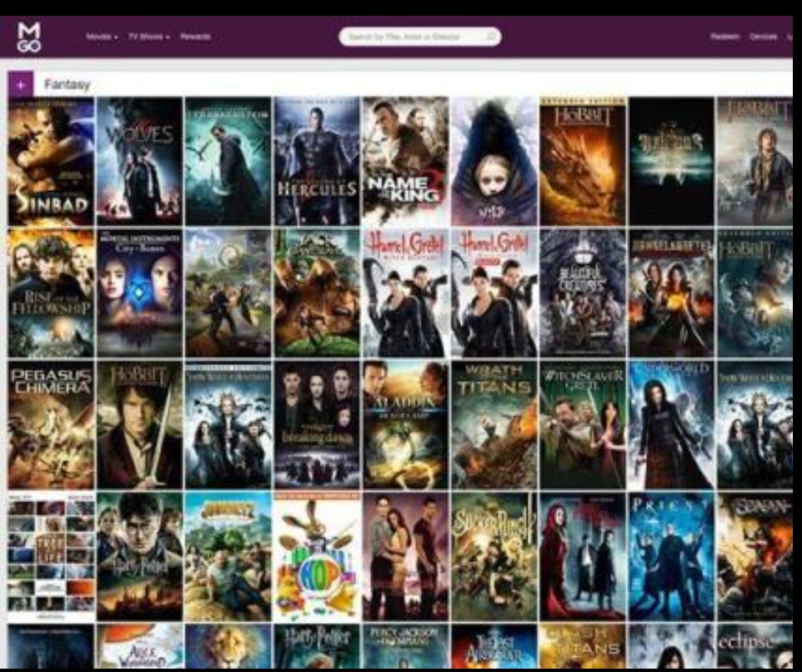Open the Twilight Breaking Dawn poster
Viewport: 802px width, 672px height.
(x=317, y=425)
